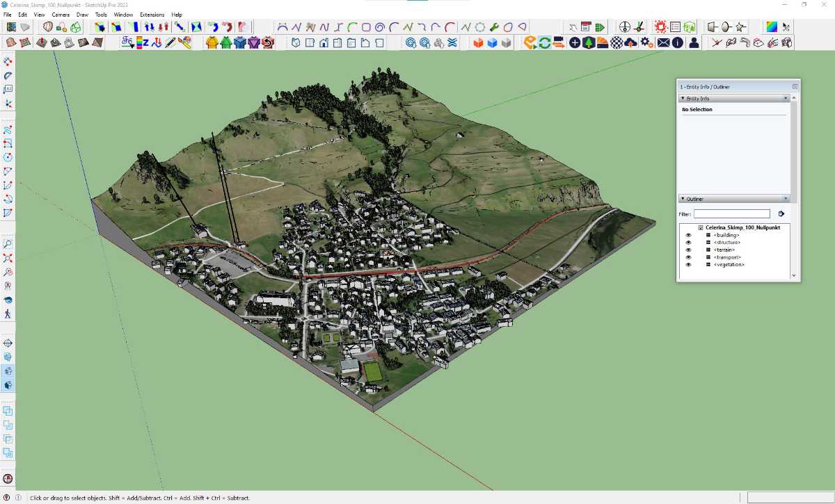
Task: Click the green wrench icon in curves toolbar
Action: (x=494, y=27)
